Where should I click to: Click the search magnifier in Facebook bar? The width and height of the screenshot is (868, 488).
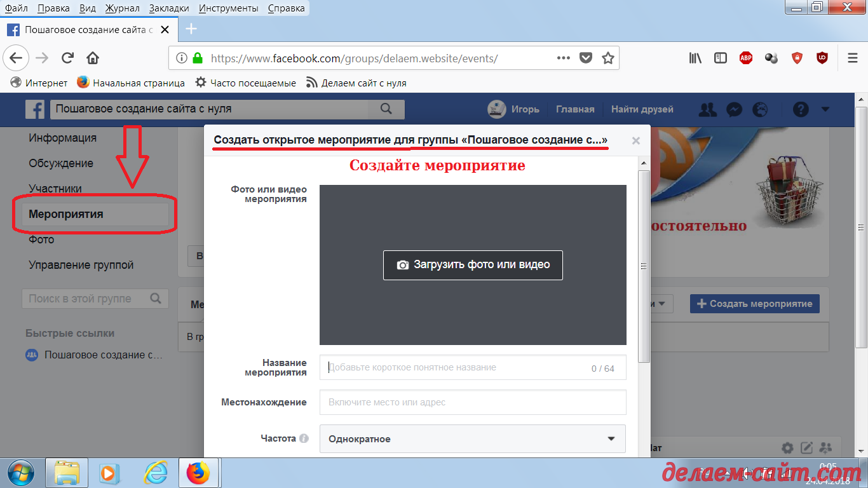386,109
